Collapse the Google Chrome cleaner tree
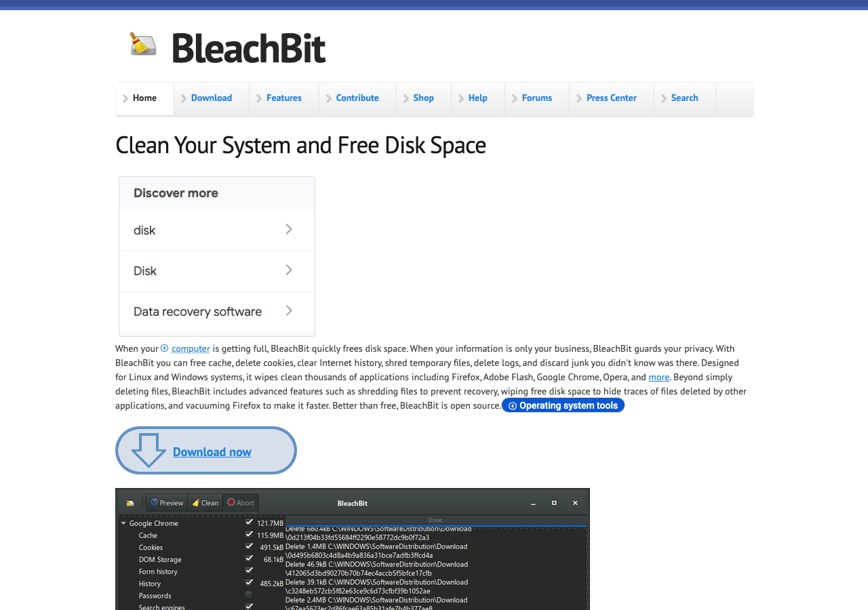The width and height of the screenshot is (868, 610). pyautogui.click(x=123, y=523)
